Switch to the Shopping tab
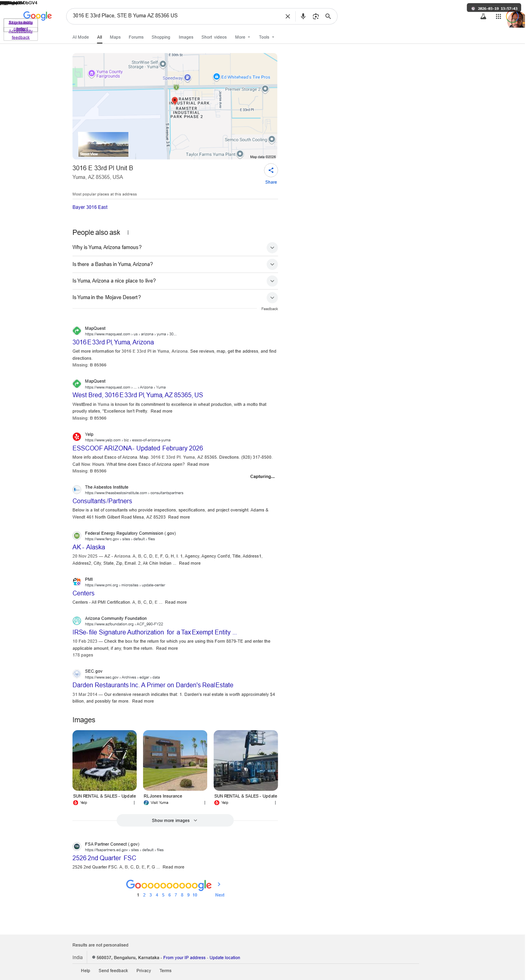The width and height of the screenshot is (531, 980). (x=161, y=37)
